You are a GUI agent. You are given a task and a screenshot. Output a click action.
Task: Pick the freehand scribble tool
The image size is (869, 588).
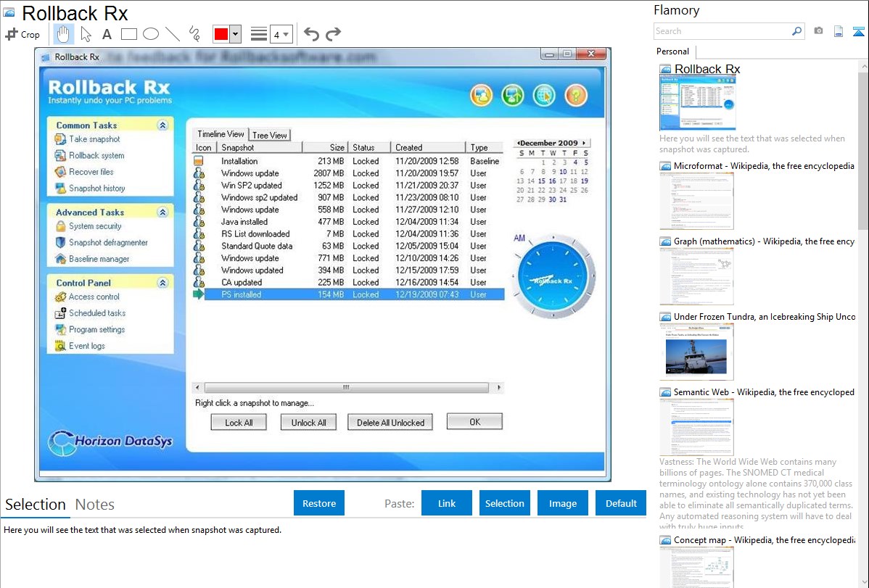click(x=194, y=34)
